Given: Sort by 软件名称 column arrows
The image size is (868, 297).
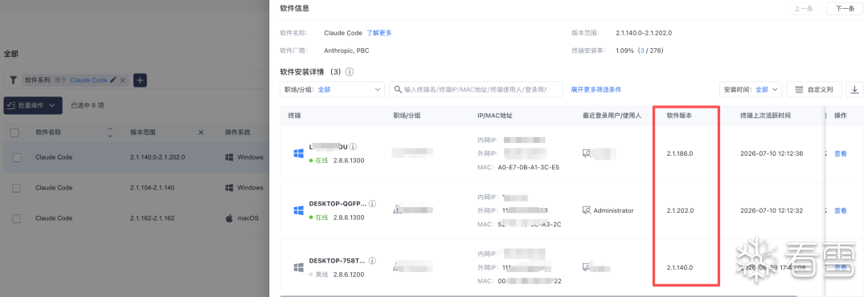Looking at the screenshot, I should pos(109,132).
